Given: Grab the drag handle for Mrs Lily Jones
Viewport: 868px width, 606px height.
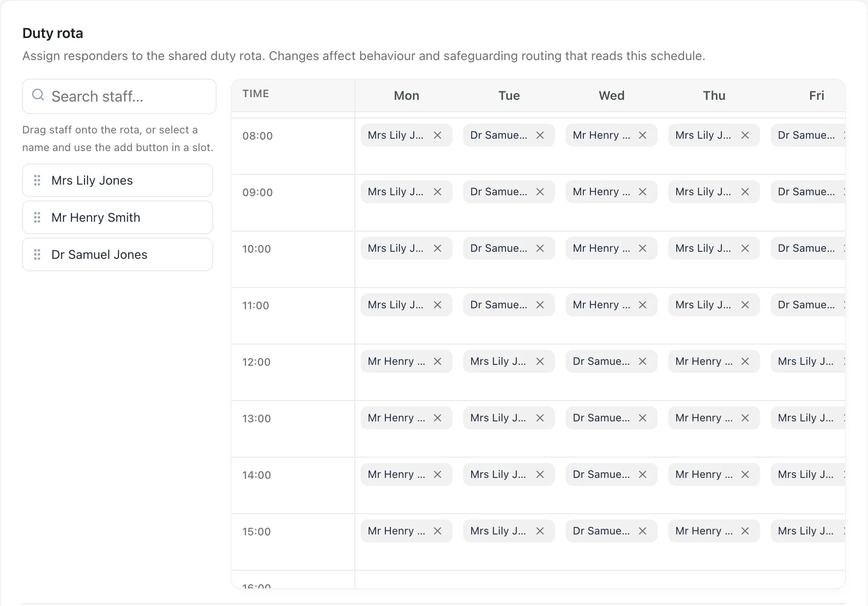Looking at the screenshot, I should tap(37, 180).
